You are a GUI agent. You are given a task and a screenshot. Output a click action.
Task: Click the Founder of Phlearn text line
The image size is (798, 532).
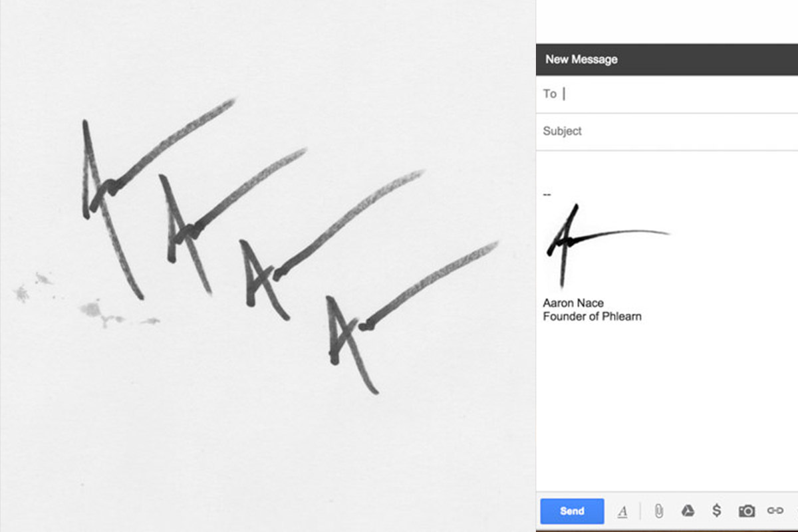592,317
